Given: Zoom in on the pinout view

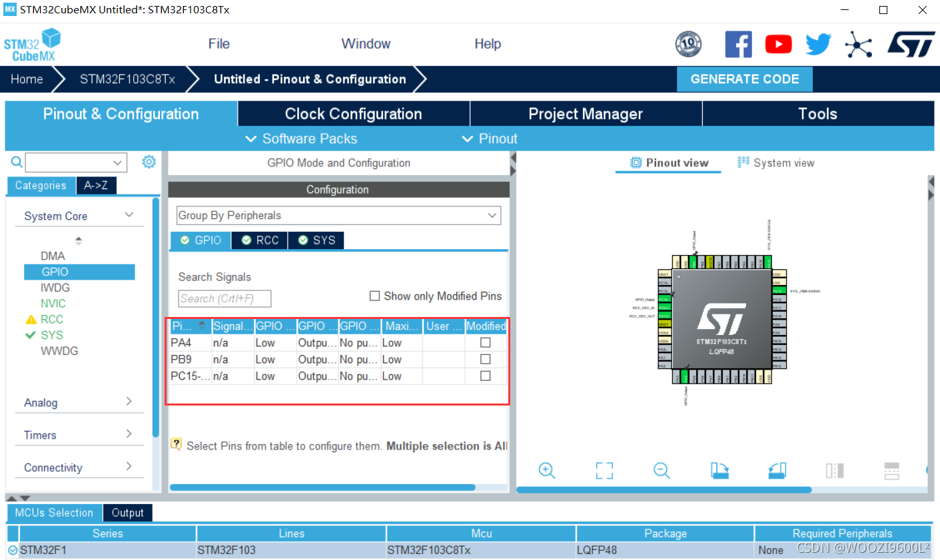Looking at the screenshot, I should pyautogui.click(x=547, y=471).
